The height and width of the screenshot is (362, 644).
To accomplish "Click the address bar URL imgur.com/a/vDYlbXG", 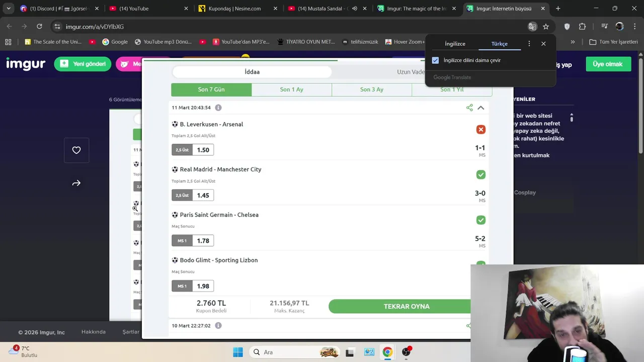I will 95,27.
